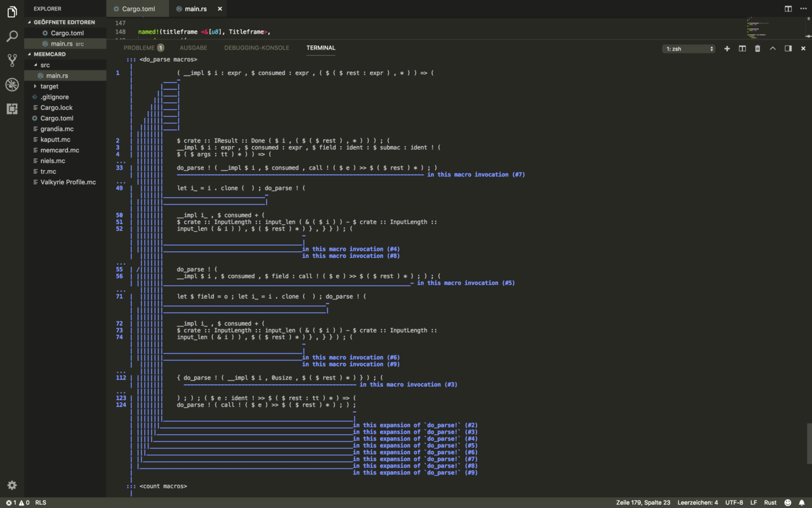Open the Source Control view
812x508 pixels.
[11, 60]
